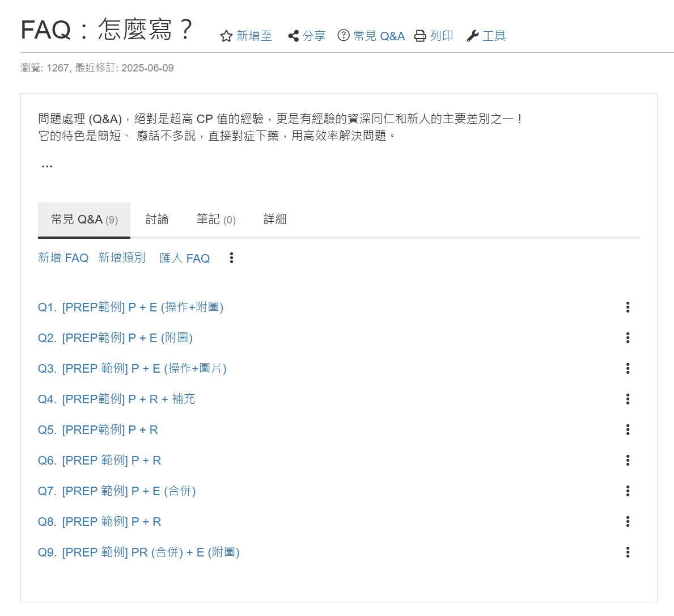Viewport: 674px width, 616px height.
Task: Open the kebab menu for Q4 row
Action: 628,399
